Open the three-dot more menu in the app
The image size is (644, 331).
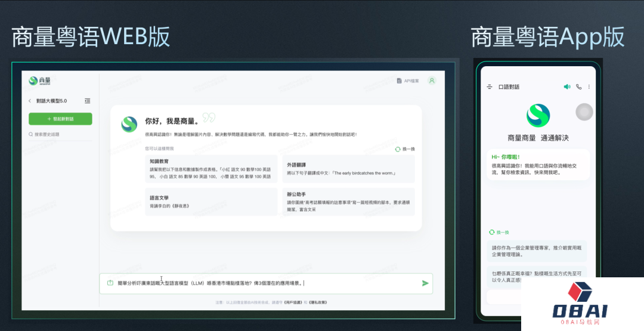click(589, 87)
